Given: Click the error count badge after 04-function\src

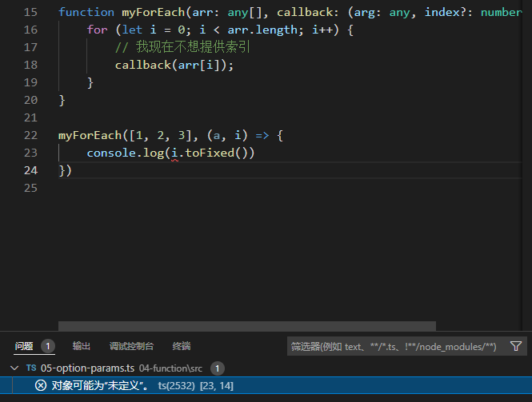Looking at the screenshot, I should click(x=218, y=368).
